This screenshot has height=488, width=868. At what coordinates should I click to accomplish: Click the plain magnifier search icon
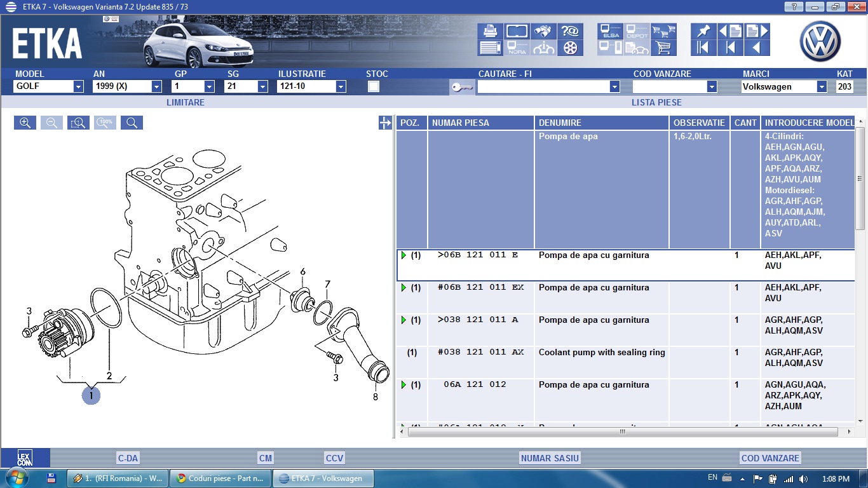pyautogui.click(x=132, y=123)
